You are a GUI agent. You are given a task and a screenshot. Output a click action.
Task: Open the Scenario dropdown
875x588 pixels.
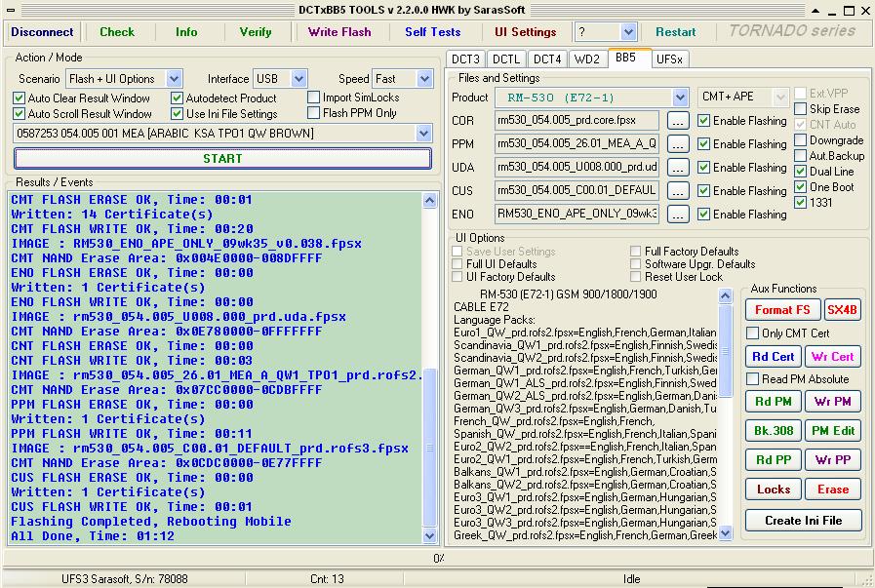(174, 79)
